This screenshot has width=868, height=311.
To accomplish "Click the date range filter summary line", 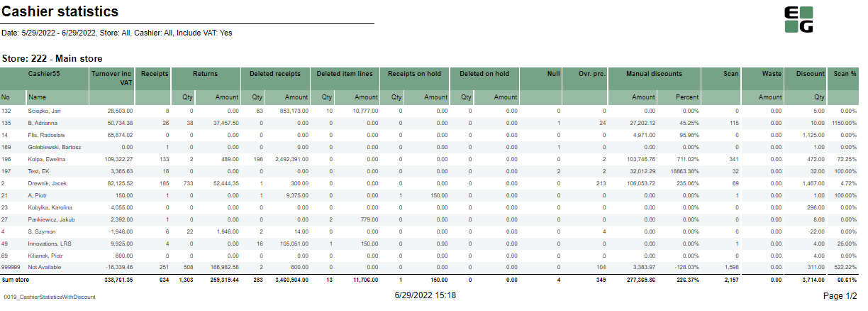I will (117, 33).
